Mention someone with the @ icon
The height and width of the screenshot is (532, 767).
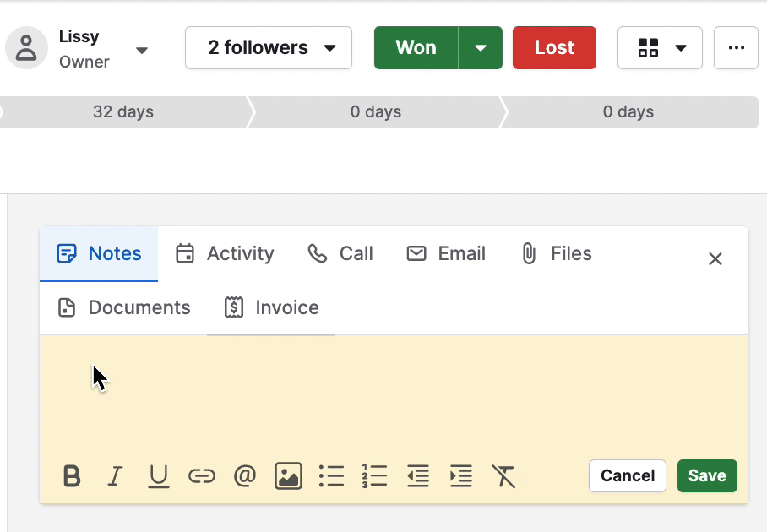click(245, 475)
